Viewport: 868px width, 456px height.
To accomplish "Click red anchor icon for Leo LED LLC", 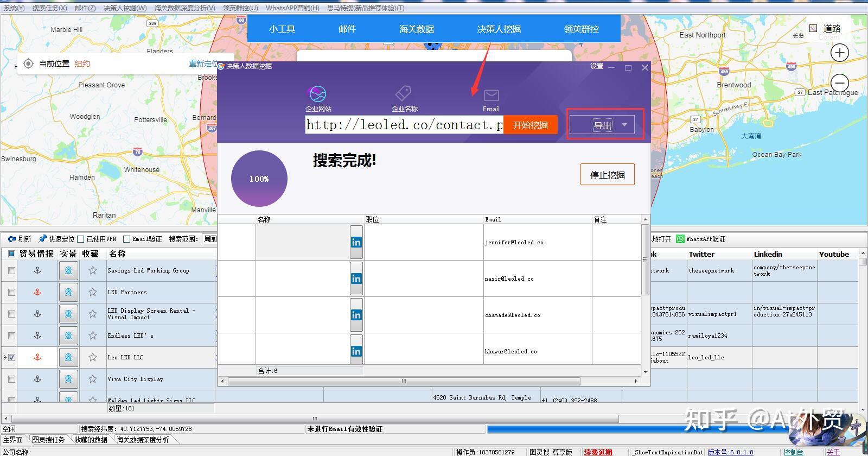I will tap(37, 357).
